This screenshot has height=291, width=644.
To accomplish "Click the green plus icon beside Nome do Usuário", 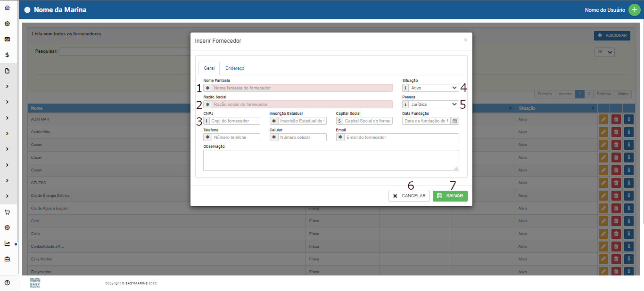I will tap(635, 10).
